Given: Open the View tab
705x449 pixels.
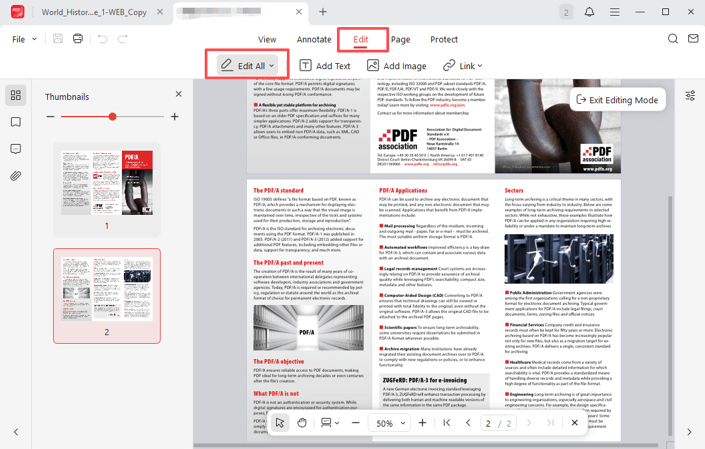Looking at the screenshot, I should click(x=267, y=40).
